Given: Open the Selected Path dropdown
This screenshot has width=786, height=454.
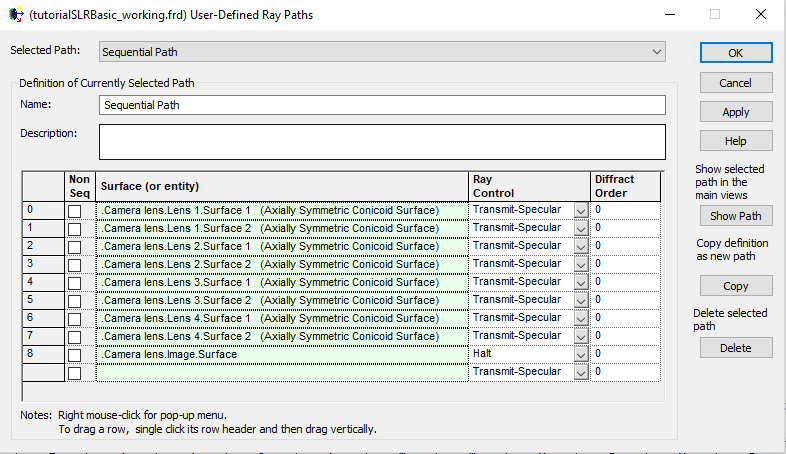Looking at the screenshot, I should coord(656,51).
